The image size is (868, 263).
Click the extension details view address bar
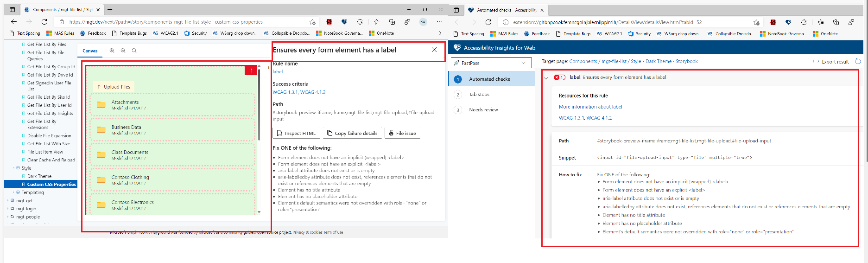pos(607,22)
